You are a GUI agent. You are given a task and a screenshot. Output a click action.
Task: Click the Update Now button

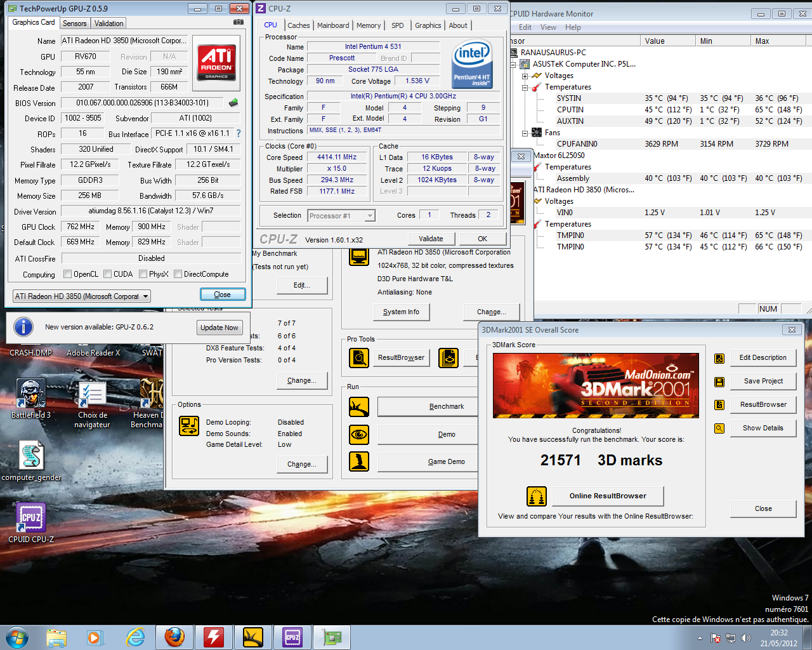click(x=219, y=328)
